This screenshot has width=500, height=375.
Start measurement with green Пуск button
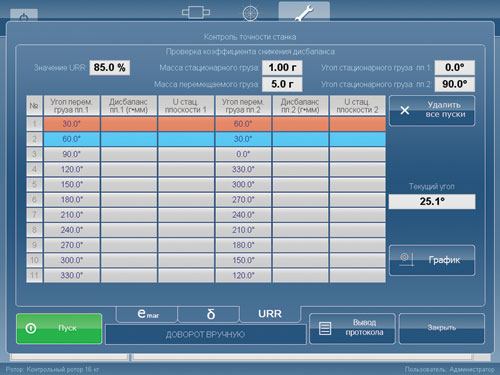tap(59, 328)
